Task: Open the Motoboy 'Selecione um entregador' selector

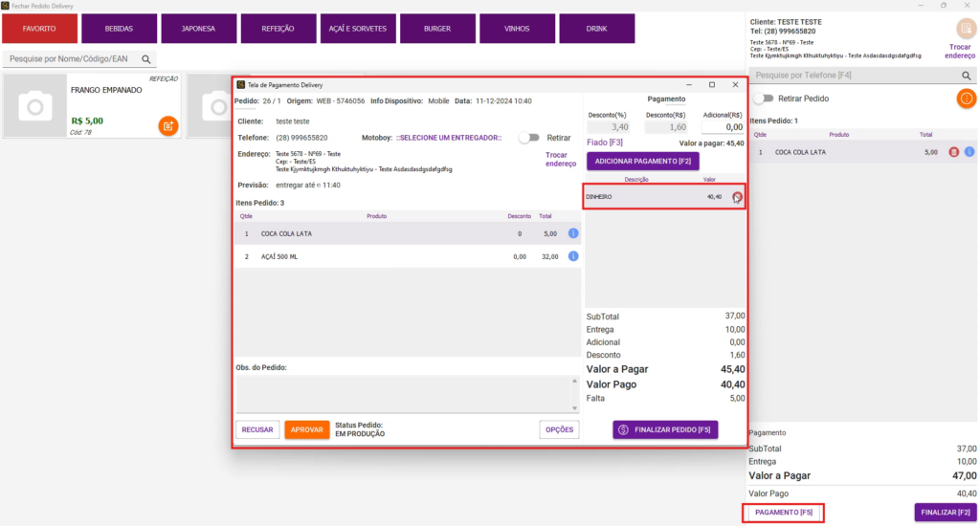Action: coord(449,138)
